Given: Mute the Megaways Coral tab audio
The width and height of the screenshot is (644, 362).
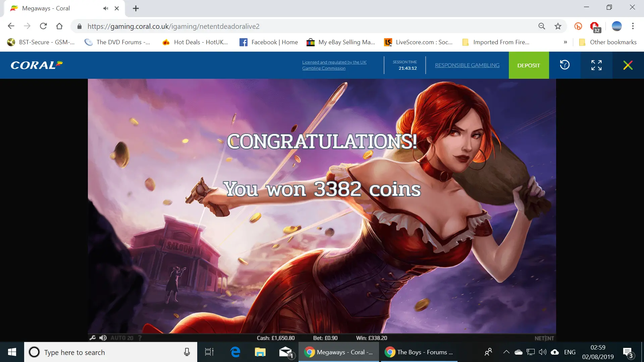Looking at the screenshot, I should pyautogui.click(x=106, y=8).
